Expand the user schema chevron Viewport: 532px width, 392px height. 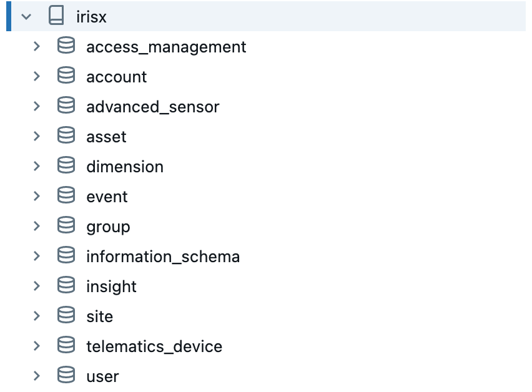click(37, 376)
